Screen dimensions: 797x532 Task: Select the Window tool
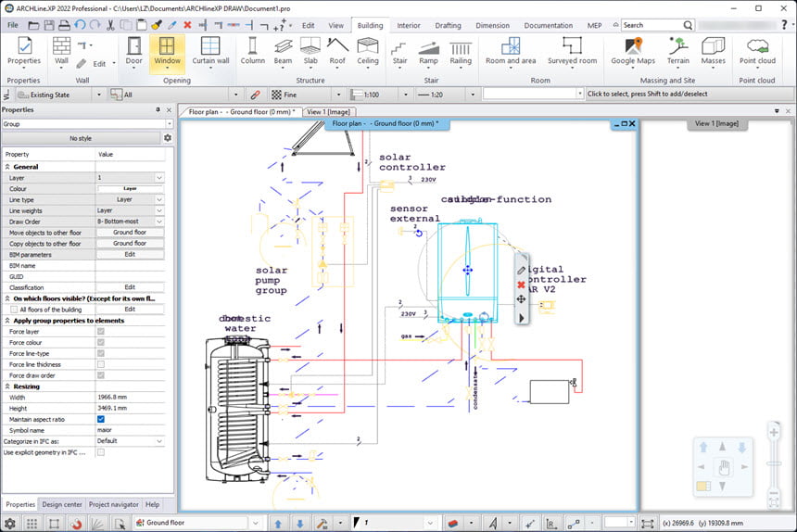167,52
